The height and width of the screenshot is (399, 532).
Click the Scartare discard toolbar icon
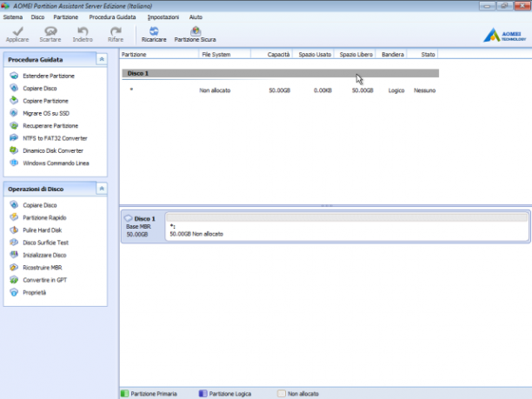pyautogui.click(x=50, y=31)
